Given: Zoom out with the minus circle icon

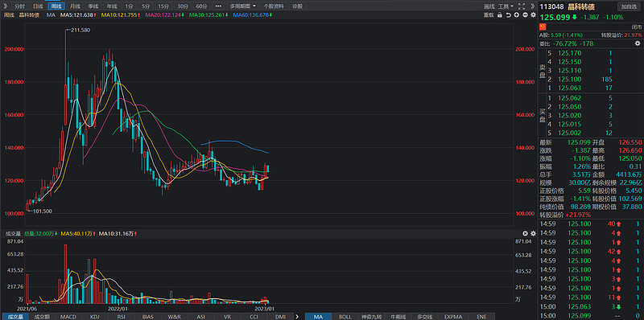Looking at the screenshot, I should coord(525,14).
